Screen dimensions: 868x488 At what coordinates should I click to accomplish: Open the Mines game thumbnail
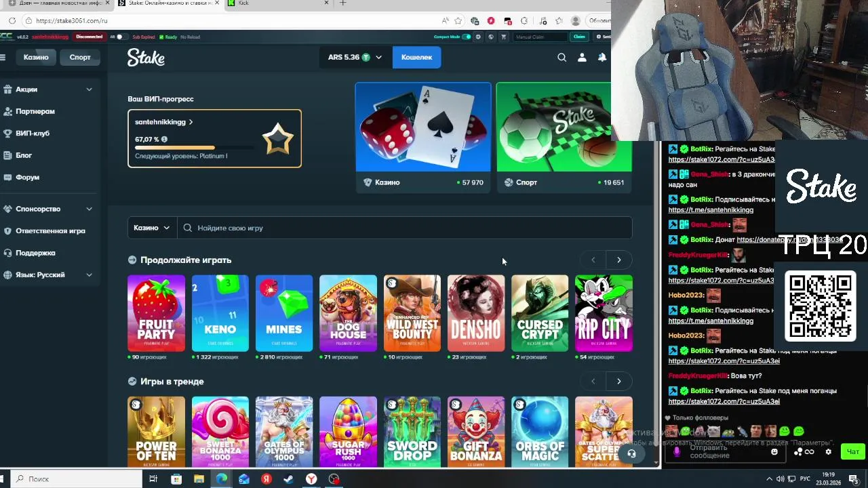284,313
